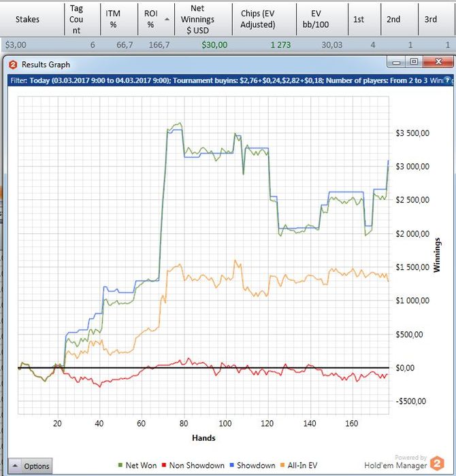Click the $30,00 net winnings value
The image size is (456, 476).
pyautogui.click(x=214, y=45)
